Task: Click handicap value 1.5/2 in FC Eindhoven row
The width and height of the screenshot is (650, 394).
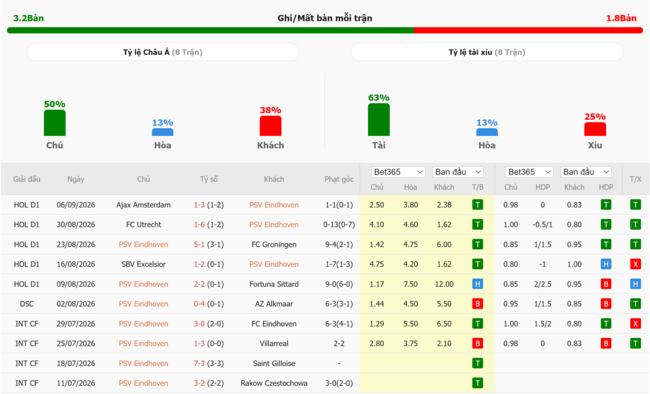Action: 543,324
